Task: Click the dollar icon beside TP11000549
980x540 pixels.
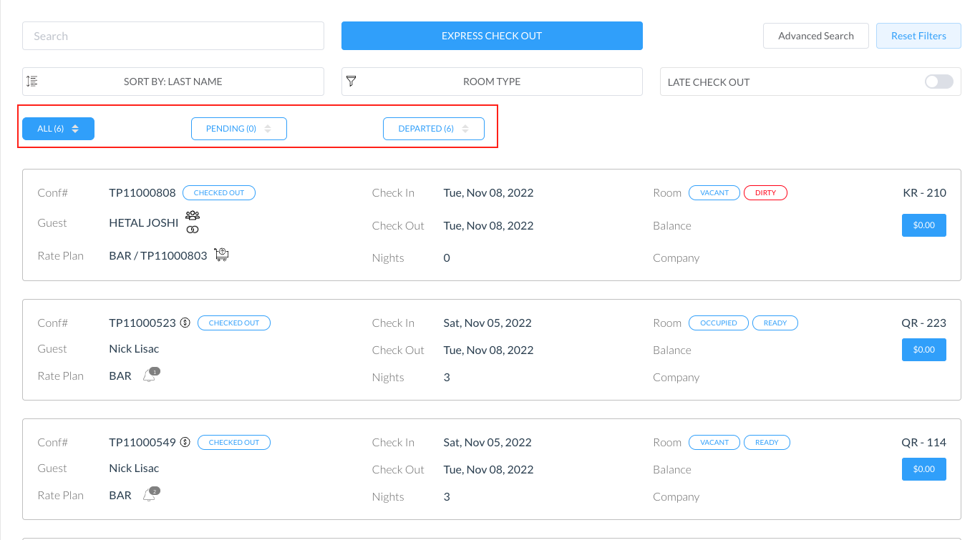Action: point(185,443)
